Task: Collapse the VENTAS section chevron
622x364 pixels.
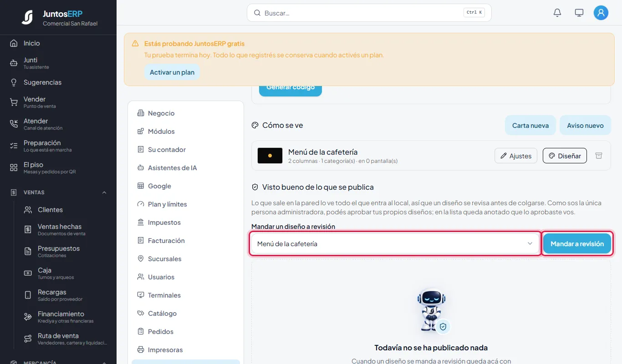Action: [104, 192]
